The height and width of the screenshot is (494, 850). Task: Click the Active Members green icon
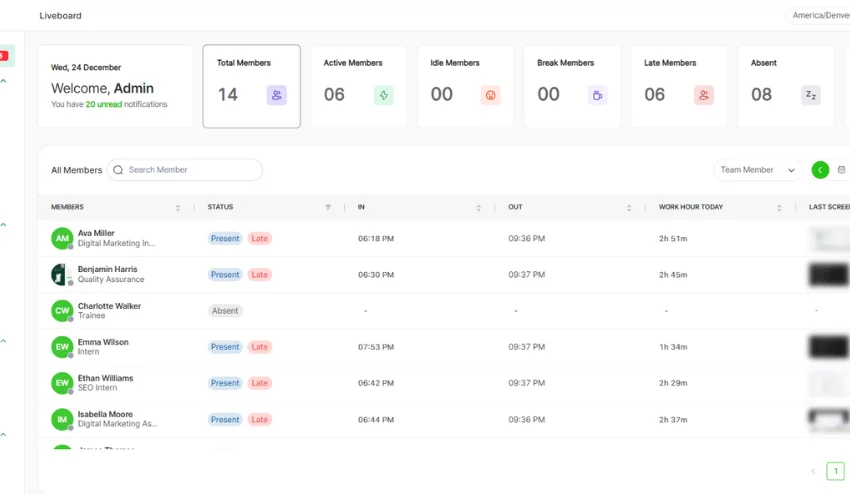tap(384, 95)
